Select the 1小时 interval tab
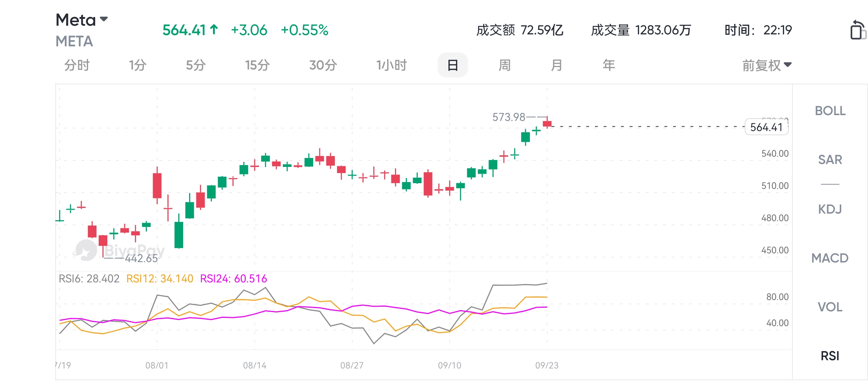The width and height of the screenshot is (868, 391). coord(391,66)
